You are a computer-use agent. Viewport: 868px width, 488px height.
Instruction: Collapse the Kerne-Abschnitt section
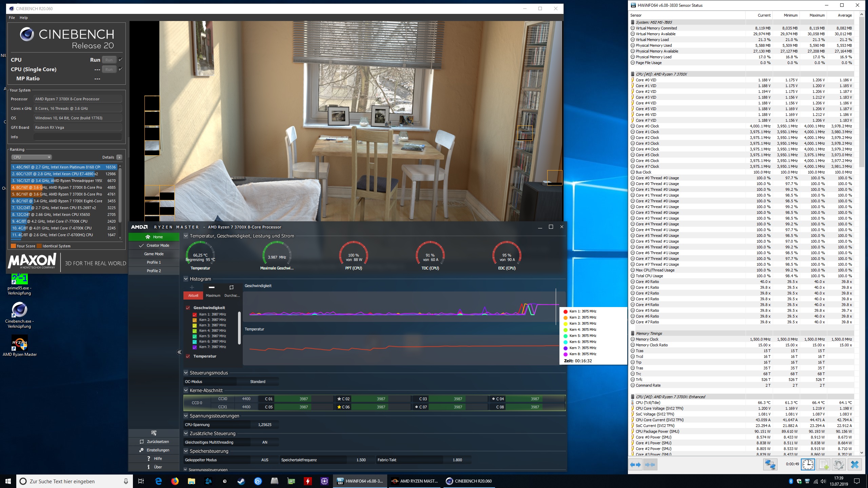pyautogui.click(x=185, y=390)
